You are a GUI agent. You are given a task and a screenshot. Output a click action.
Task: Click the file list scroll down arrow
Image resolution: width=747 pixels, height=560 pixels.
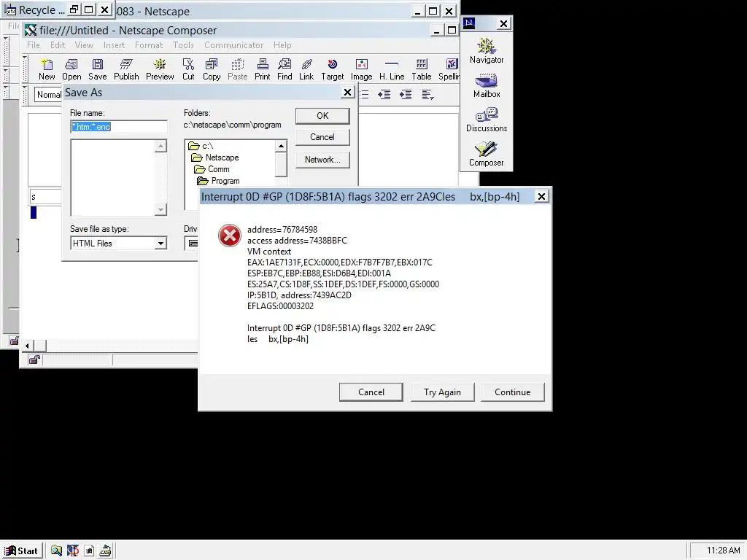tap(160, 209)
